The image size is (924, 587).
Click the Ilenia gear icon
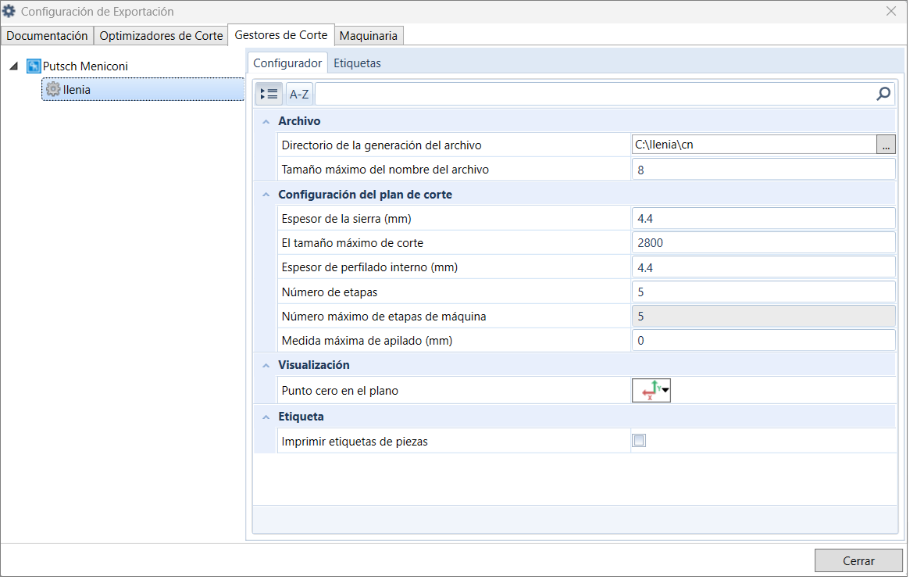click(53, 90)
